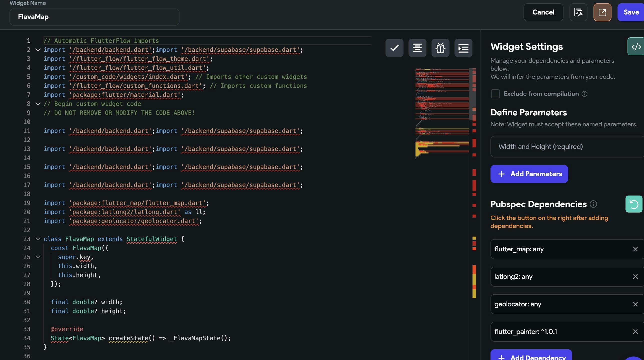Click the edit list icon next to Cancel

coord(578,12)
